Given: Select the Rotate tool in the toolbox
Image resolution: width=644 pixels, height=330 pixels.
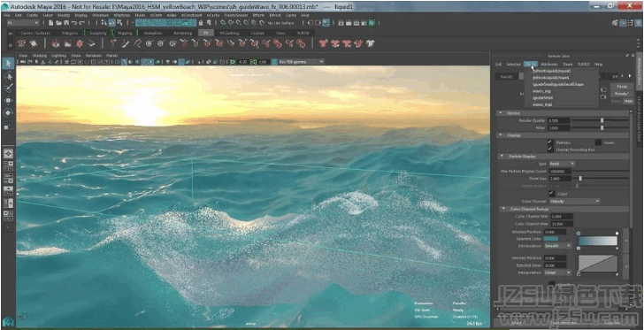Looking at the screenshot, I should [x=8, y=112].
